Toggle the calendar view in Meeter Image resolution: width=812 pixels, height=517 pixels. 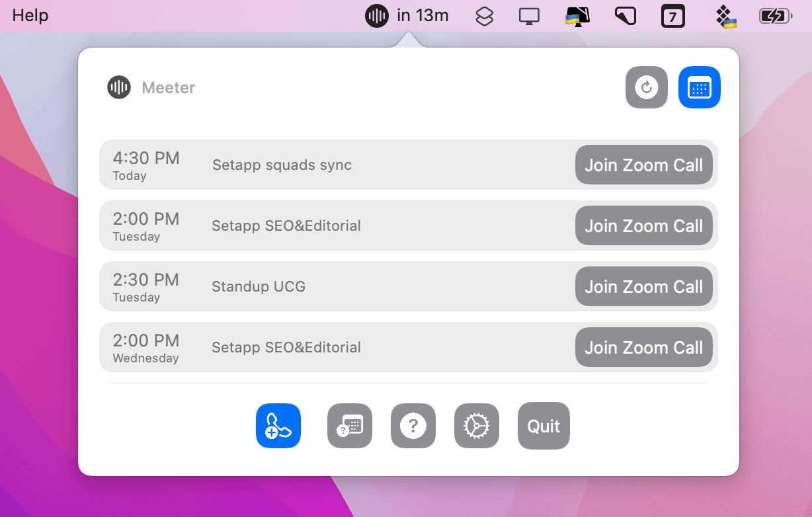699,87
